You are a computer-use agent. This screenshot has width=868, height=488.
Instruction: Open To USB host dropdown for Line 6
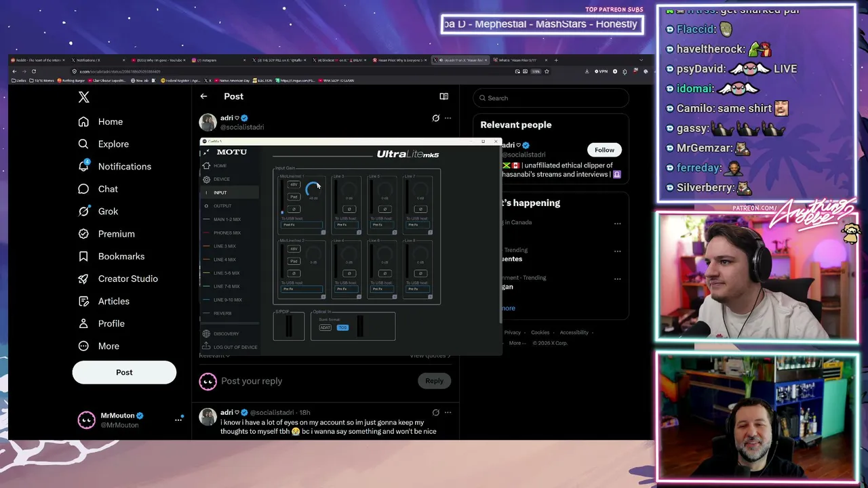382,289
